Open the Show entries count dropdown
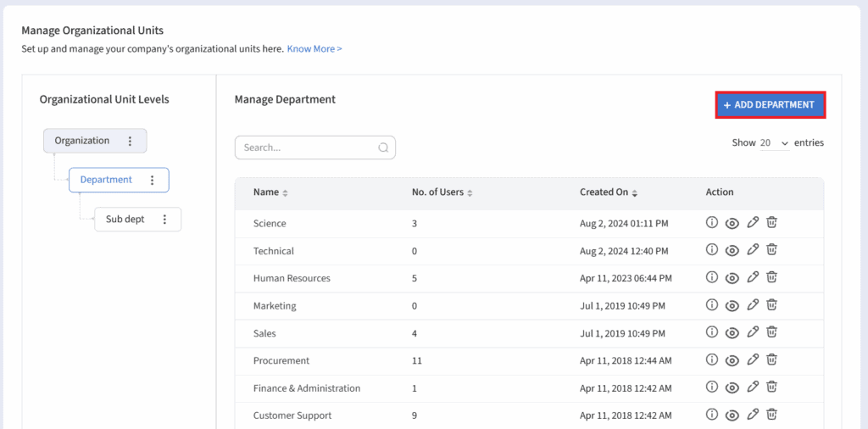 point(774,143)
